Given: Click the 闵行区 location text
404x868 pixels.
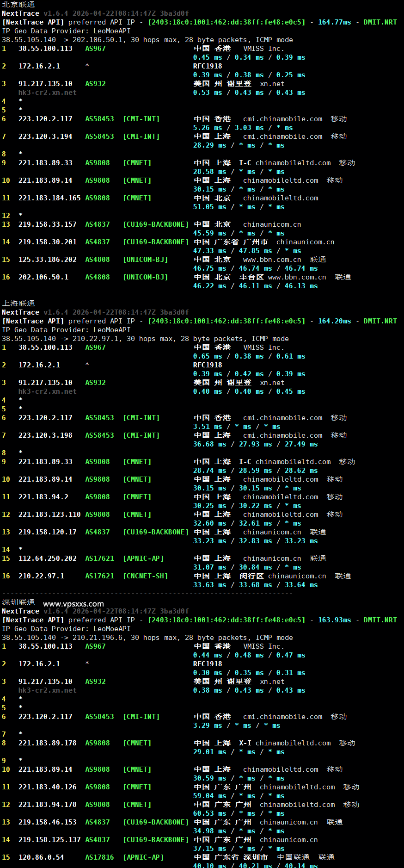Looking at the screenshot, I should [x=251, y=576].
